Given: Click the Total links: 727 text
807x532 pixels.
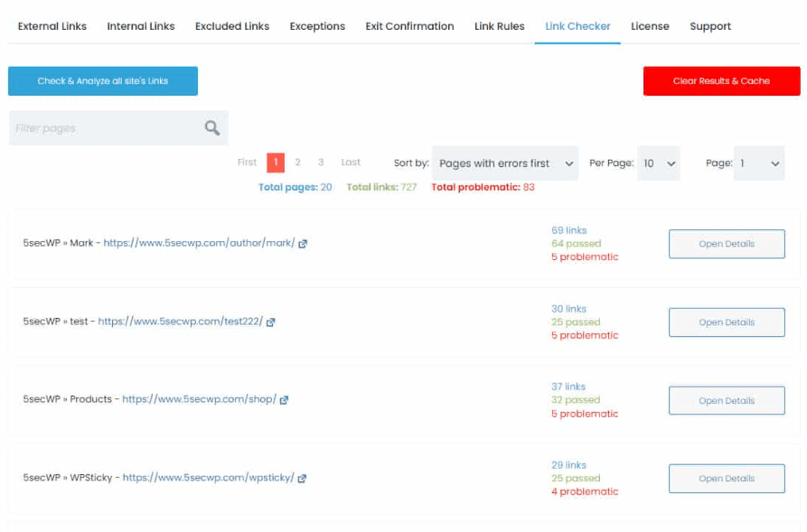Looking at the screenshot, I should [381, 187].
